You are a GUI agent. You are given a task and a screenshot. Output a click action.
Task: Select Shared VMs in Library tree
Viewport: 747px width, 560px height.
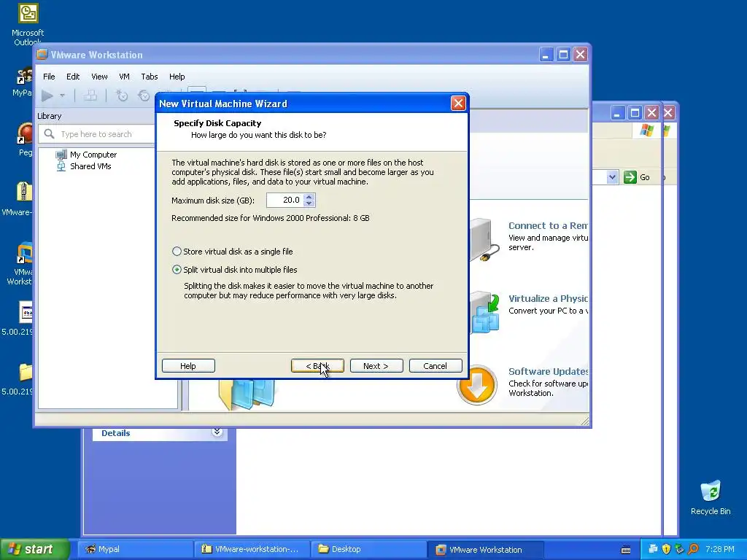[90, 166]
